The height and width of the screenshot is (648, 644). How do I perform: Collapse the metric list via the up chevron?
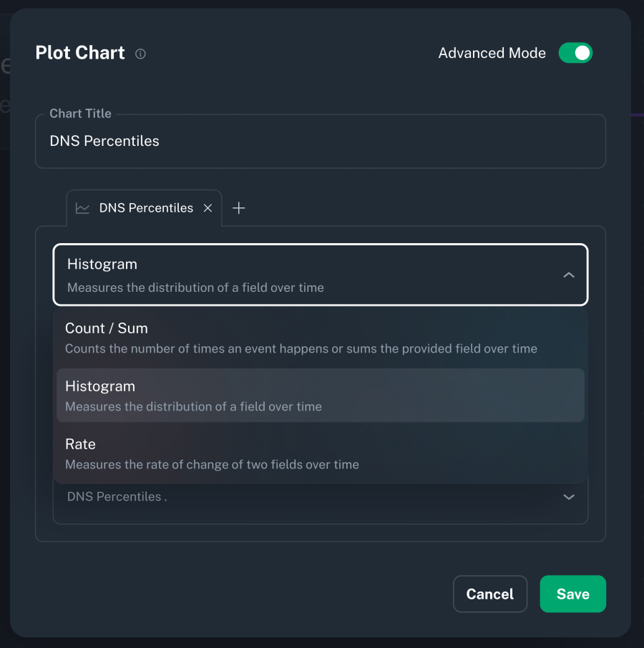[x=568, y=275]
